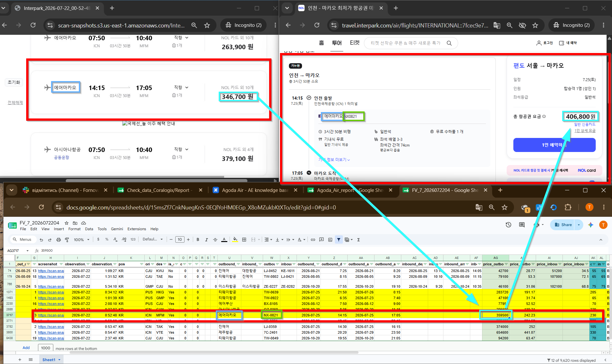
Task: Open the File menu in Sheets
Action: tap(23, 229)
